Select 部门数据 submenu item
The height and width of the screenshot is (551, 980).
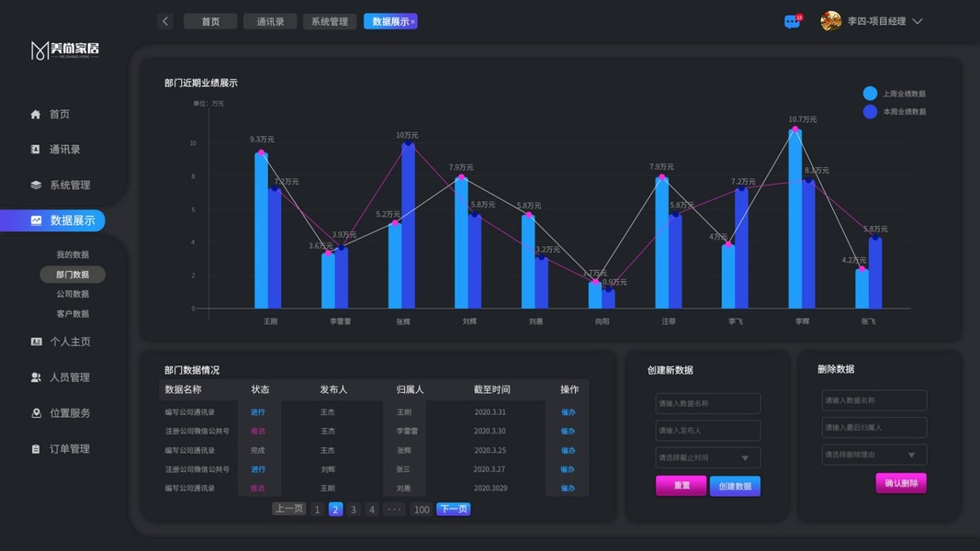click(x=73, y=275)
